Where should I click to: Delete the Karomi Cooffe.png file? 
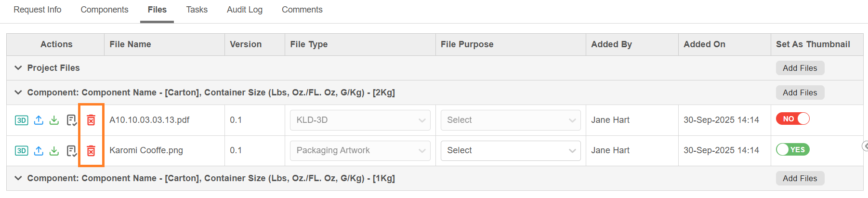click(x=91, y=151)
